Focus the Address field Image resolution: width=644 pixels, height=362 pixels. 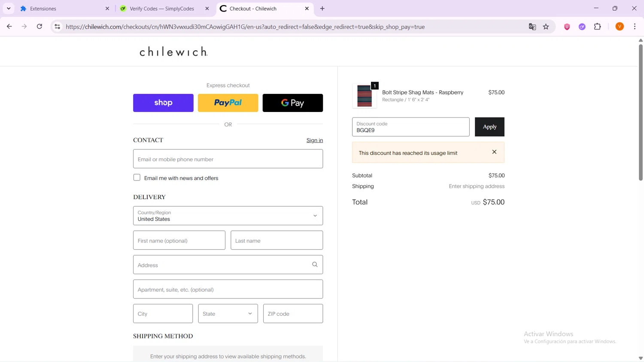pyautogui.click(x=228, y=265)
